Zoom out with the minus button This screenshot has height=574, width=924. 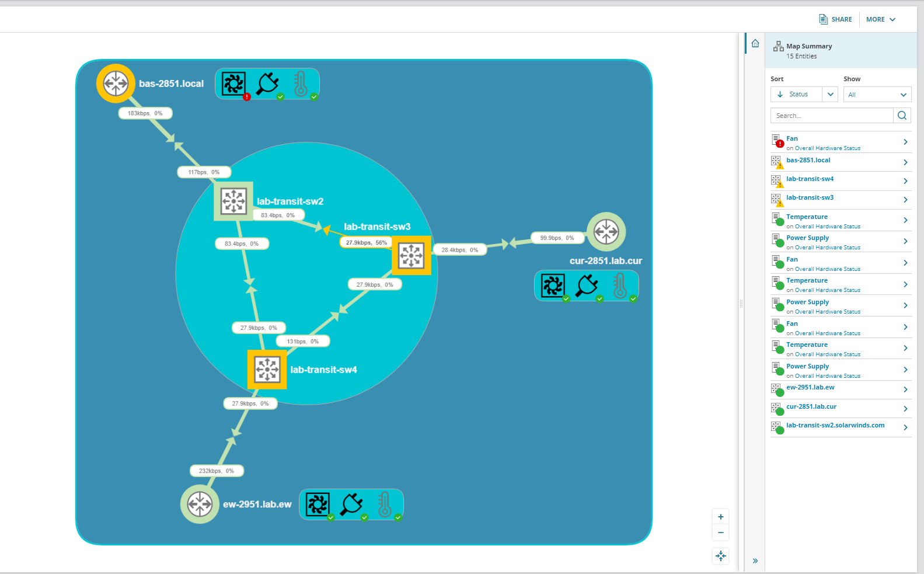pos(721,533)
